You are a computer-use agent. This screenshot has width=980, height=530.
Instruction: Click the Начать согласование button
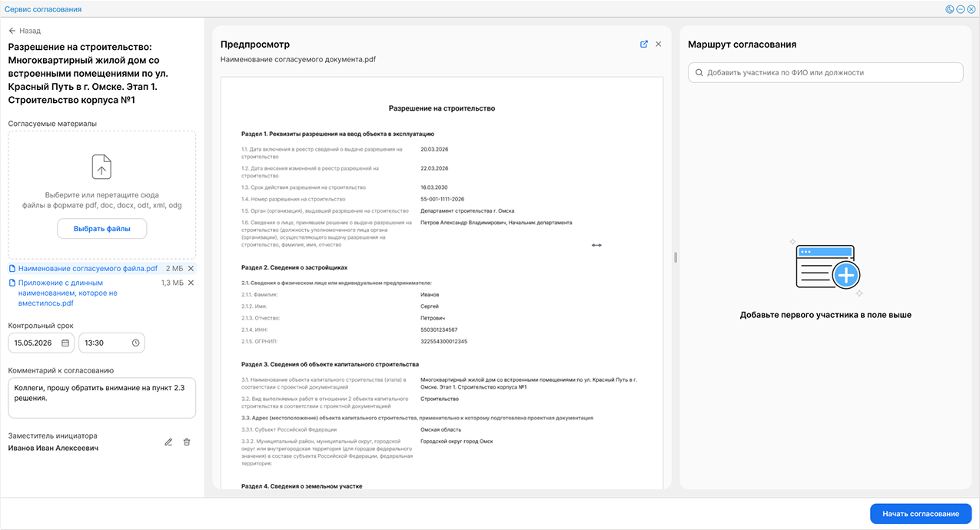click(921, 514)
